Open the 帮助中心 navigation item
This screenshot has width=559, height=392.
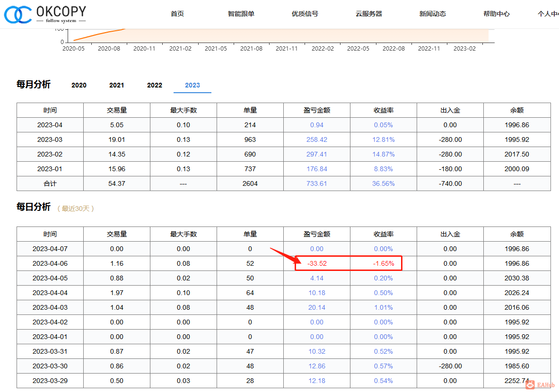[496, 14]
